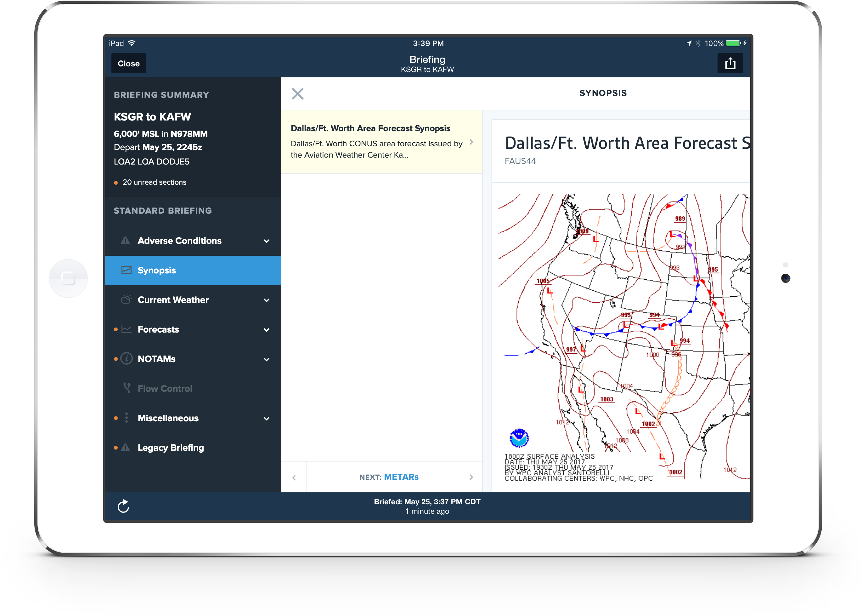Tap the '6,000' MSL in N978MM' line
This screenshot has width=862, height=616.
pos(161,133)
